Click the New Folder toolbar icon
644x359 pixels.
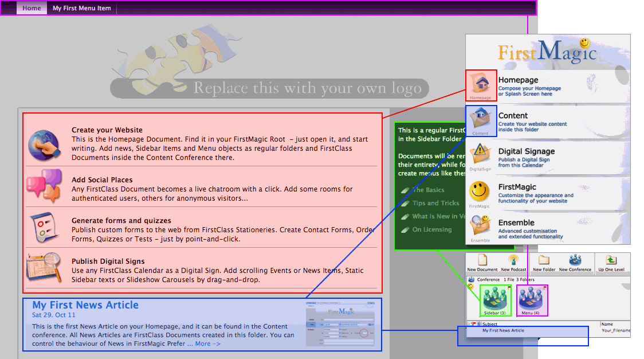(x=544, y=263)
